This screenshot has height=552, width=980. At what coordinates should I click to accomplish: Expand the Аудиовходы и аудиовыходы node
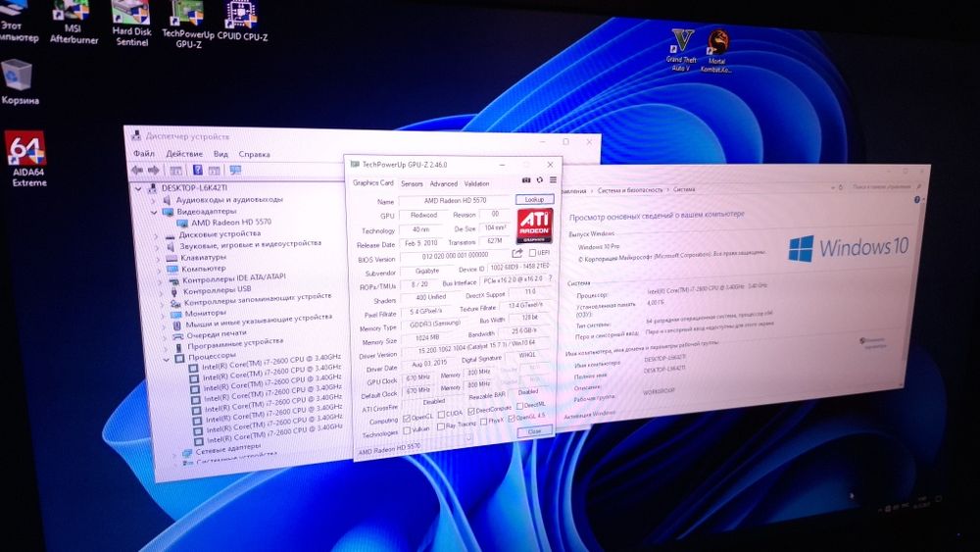coord(153,201)
